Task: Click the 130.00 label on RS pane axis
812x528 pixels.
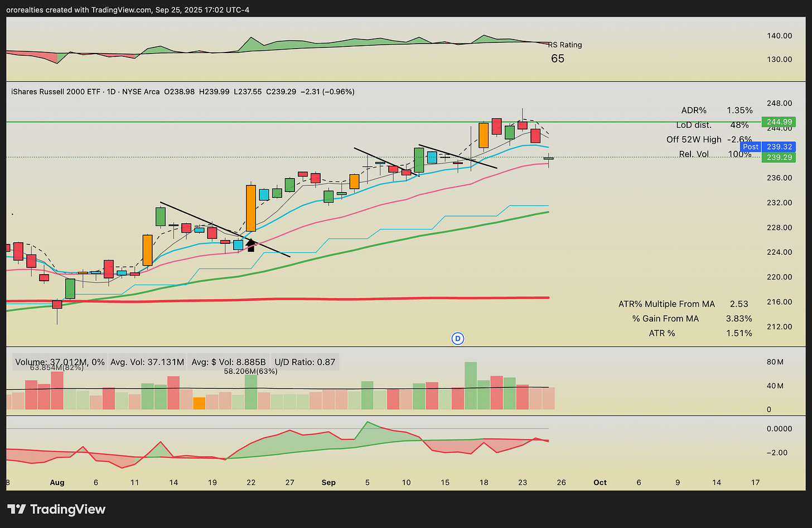Action: pos(780,59)
